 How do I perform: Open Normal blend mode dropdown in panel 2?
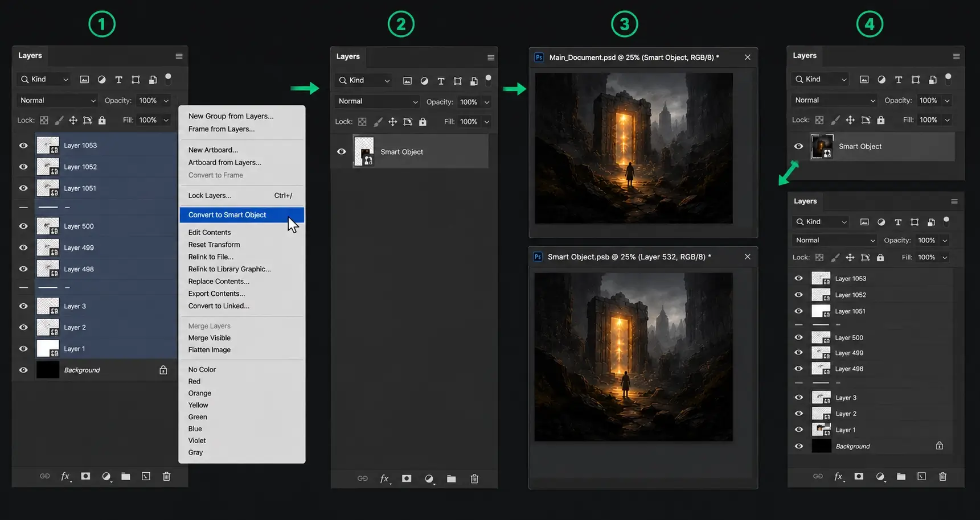(x=377, y=102)
